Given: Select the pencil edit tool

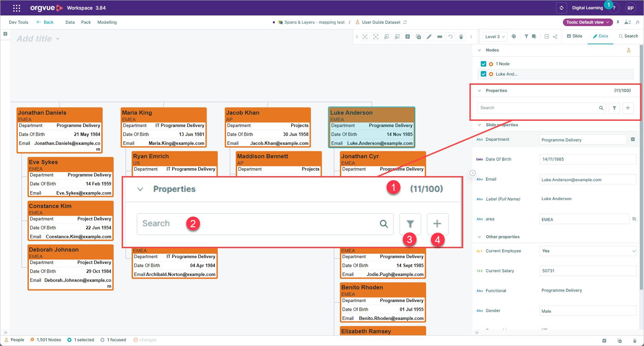Looking at the screenshot, I should 429,37.
